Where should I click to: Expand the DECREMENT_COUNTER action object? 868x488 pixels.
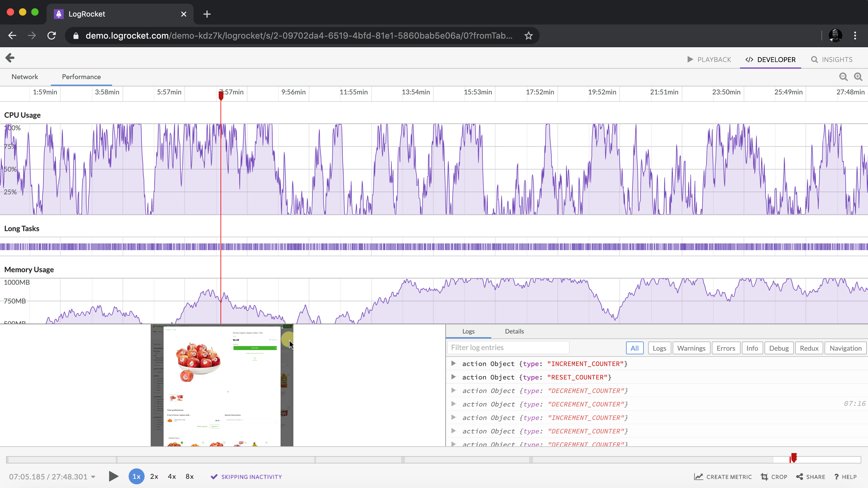453,390
